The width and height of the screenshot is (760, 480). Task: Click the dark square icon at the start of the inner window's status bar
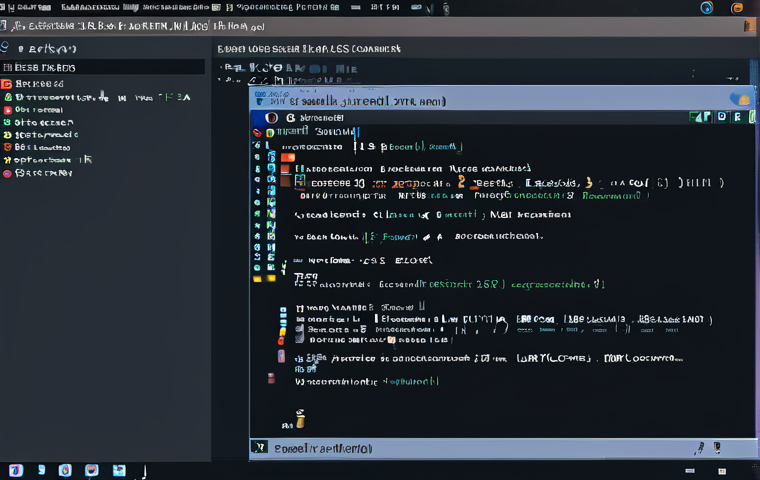(x=259, y=447)
